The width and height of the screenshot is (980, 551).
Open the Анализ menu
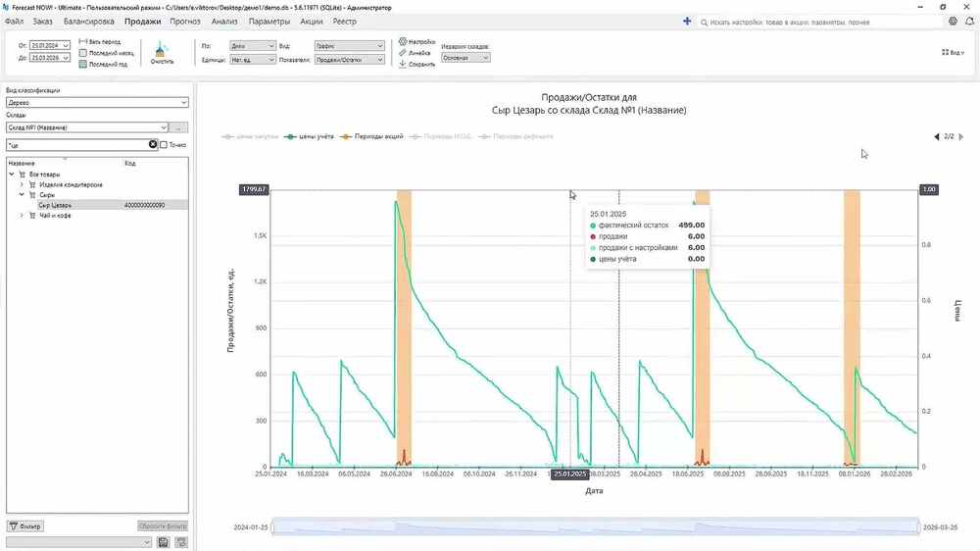(224, 22)
